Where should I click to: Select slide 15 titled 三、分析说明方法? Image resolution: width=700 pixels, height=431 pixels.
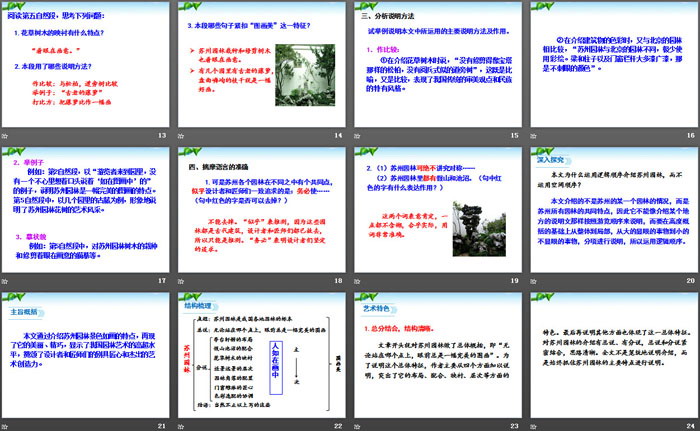point(435,65)
